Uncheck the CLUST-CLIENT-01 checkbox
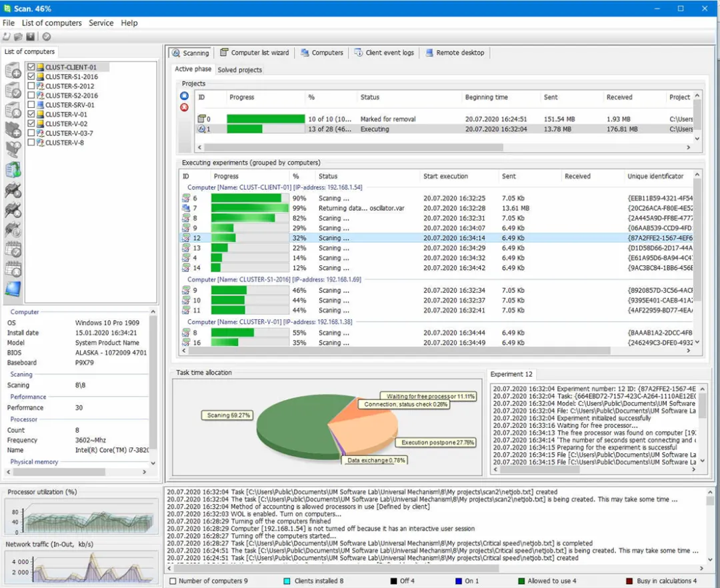 click(31, 67)
